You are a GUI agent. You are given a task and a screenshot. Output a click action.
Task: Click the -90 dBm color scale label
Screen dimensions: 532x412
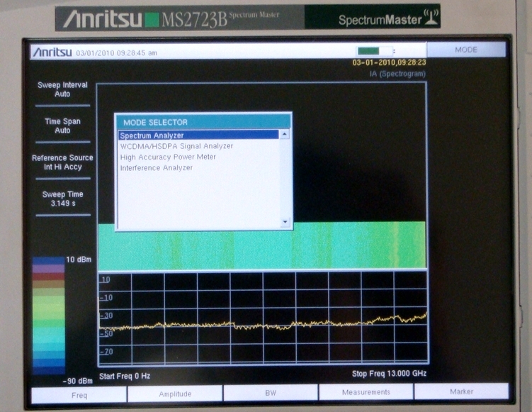pyautogui.click(x=78, y=381)
